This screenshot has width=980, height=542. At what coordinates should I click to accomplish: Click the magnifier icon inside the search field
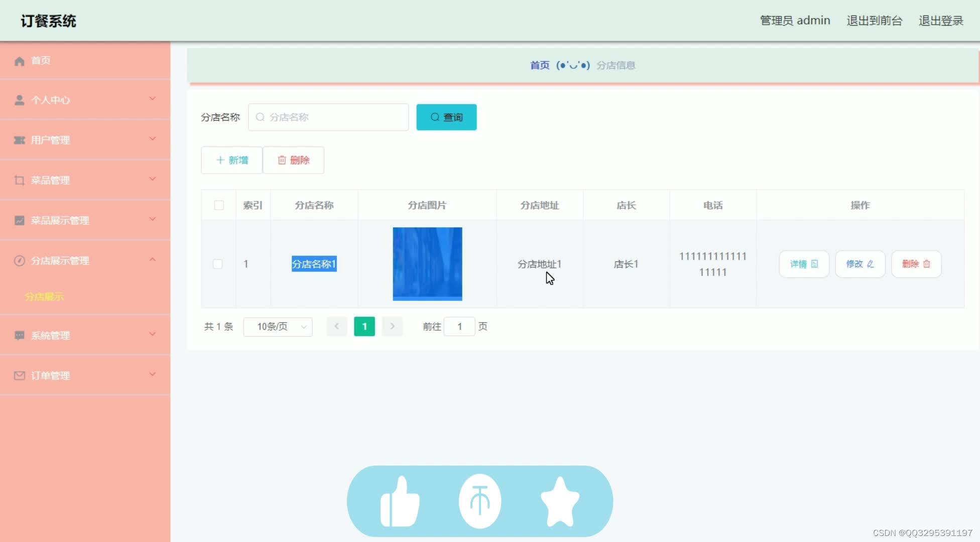point(260,117)
